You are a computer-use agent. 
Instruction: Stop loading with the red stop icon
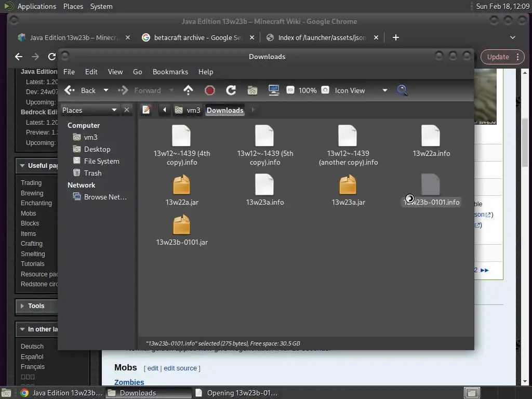[210, 90]
